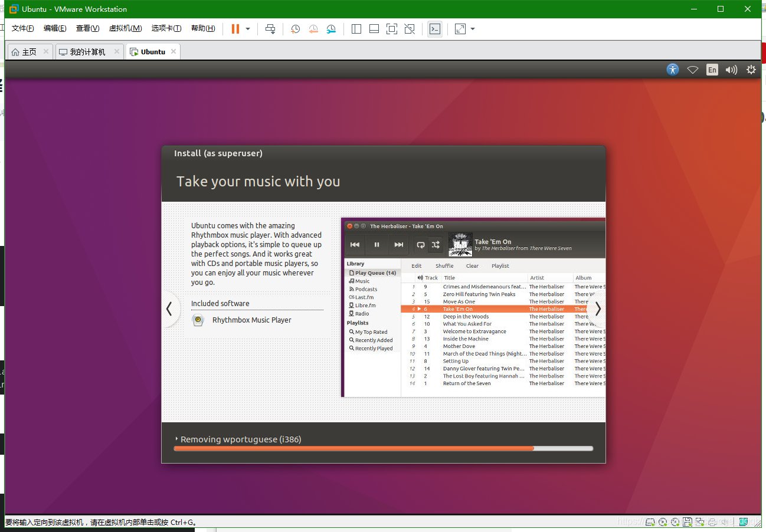
Task: Open the 虚拟机(M) menu
Action: (125, 28)
